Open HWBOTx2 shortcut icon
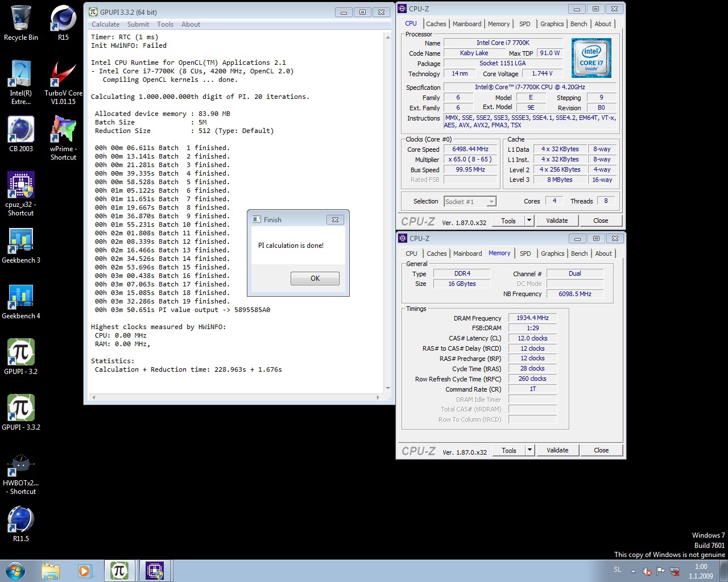The height and width of the screenshot is (582, 728). click(x=21, y=473)
